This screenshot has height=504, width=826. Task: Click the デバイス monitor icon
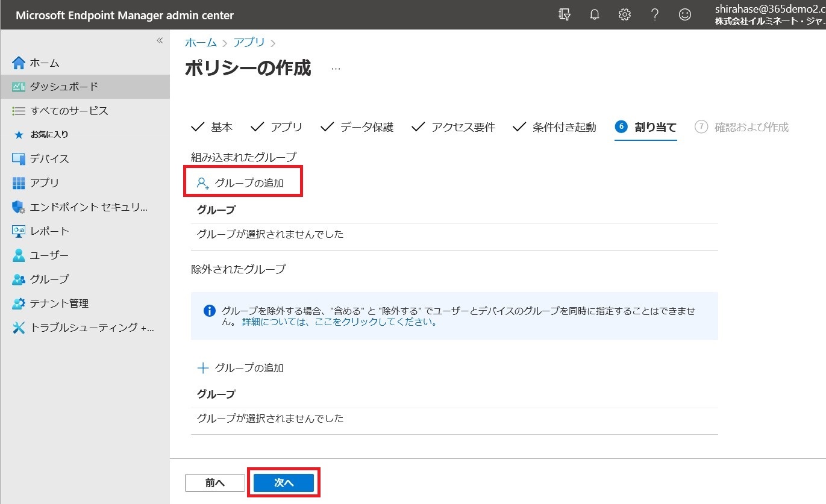pos(19,159)
